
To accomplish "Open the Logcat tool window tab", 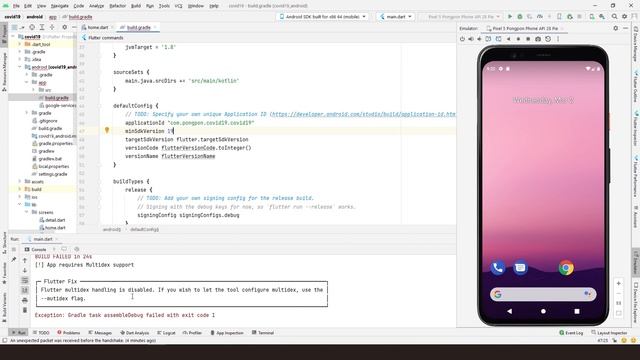I will pos(166,333).
